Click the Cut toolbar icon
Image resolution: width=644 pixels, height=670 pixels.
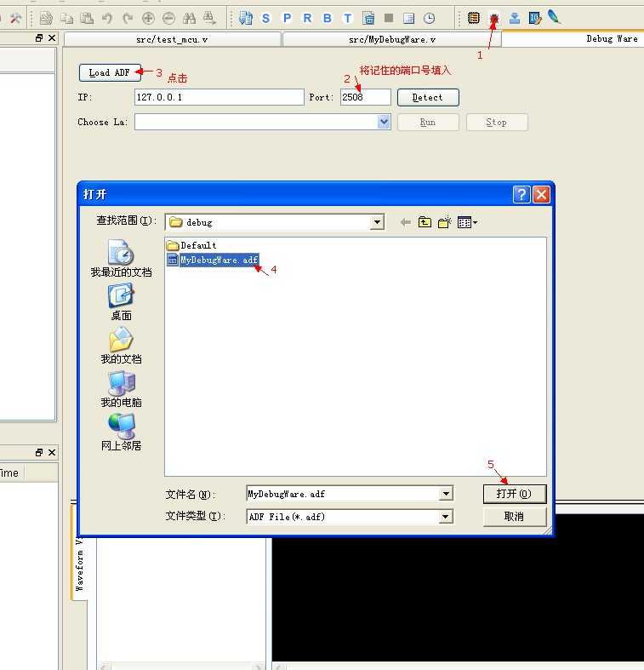pos(46,19)
